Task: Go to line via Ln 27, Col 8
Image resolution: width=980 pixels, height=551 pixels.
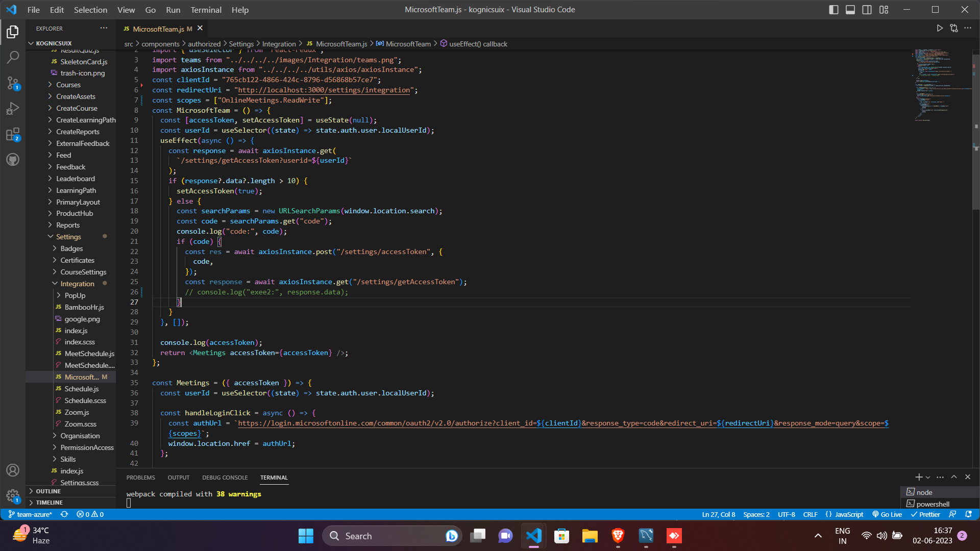Action: (x=719, y=514)
